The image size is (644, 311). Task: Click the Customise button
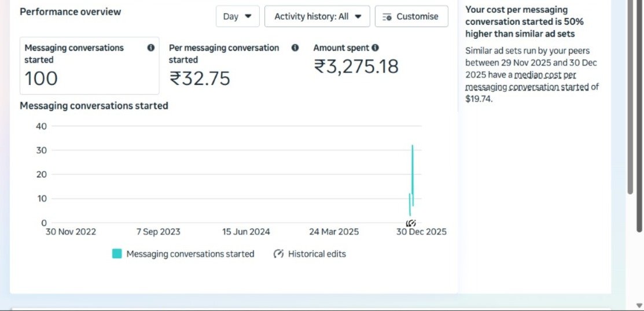(411, 16)
